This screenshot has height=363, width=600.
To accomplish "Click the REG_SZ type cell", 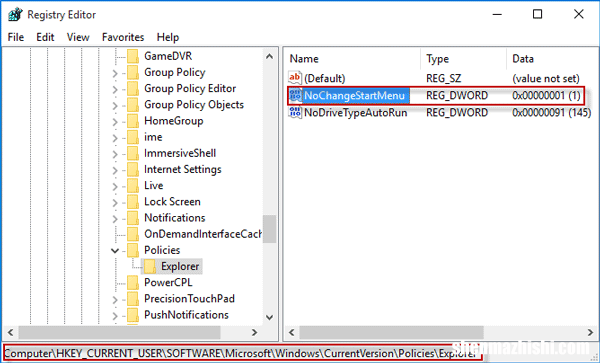I will [443, 78].
